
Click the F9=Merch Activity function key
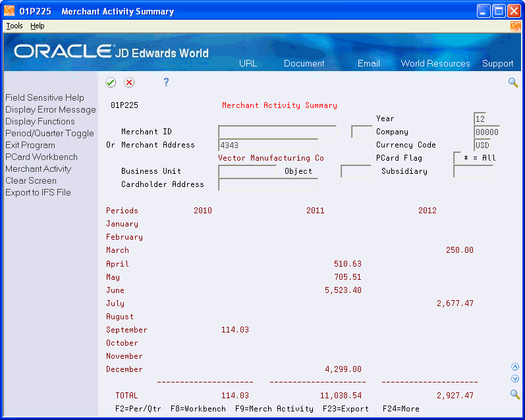click(x=274, y=409)
